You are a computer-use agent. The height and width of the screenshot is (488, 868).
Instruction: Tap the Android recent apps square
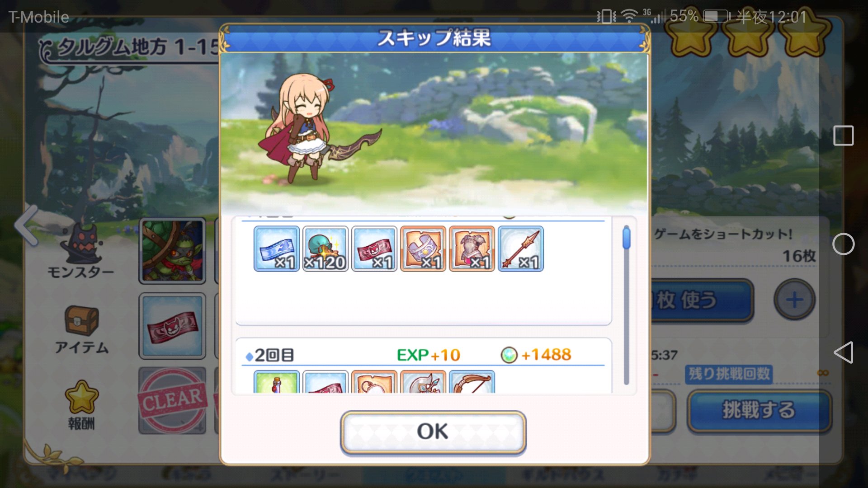click(843, 136)
